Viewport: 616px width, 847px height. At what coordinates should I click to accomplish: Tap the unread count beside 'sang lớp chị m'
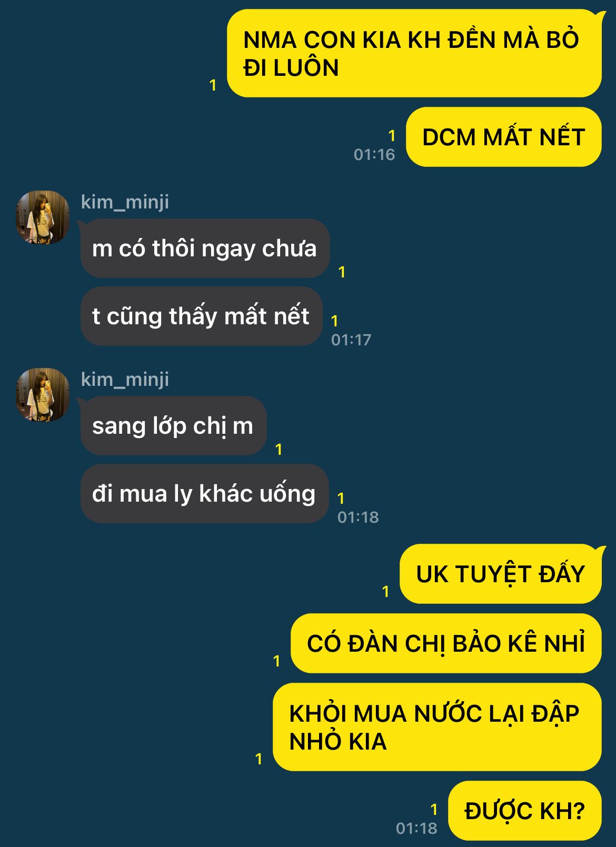(x=279, y=449)
